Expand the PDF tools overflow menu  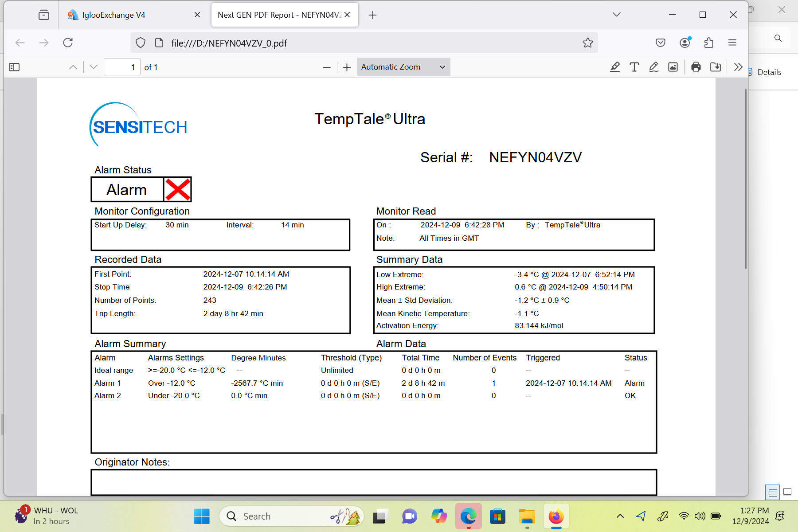[738, 67]
